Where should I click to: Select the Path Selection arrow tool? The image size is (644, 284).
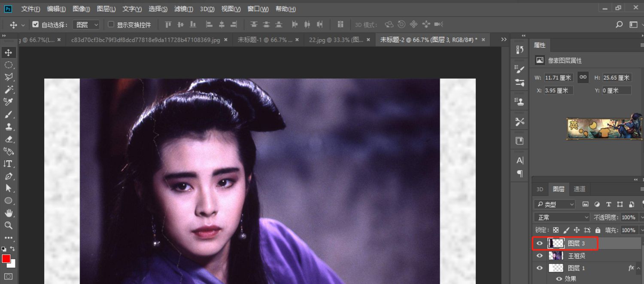[x=8, y=188]
